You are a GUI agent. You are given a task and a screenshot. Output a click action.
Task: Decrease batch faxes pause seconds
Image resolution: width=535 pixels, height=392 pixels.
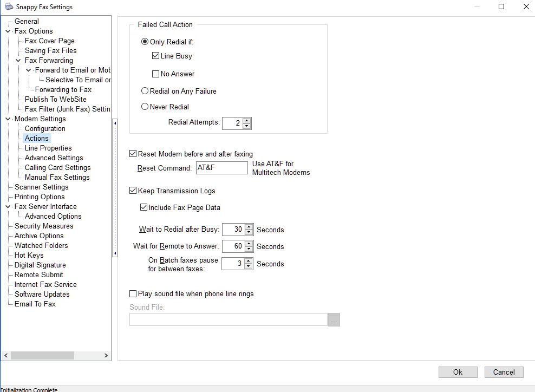tap(249, 267)
